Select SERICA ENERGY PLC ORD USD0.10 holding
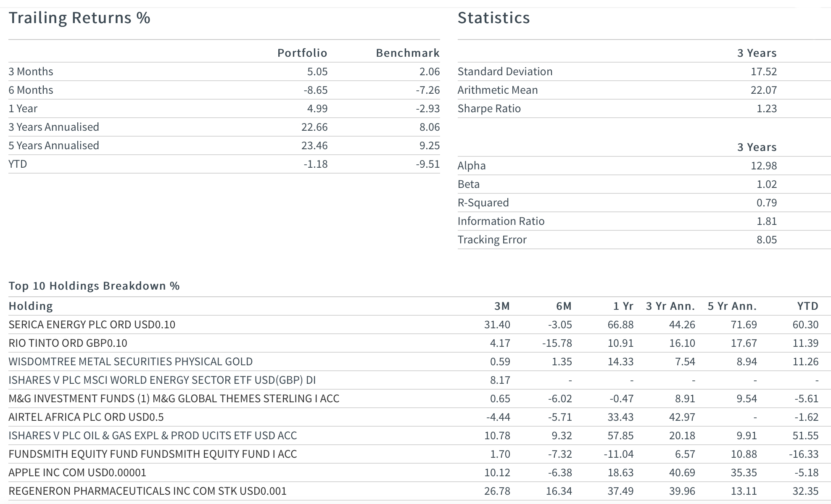 pos(92,325)
